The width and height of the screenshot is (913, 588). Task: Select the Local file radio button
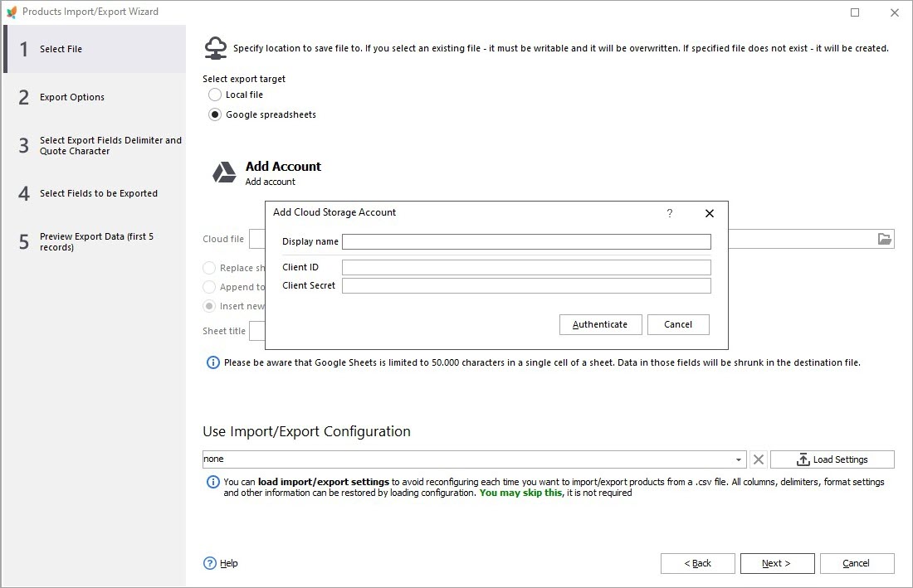(x=215, y=95)
